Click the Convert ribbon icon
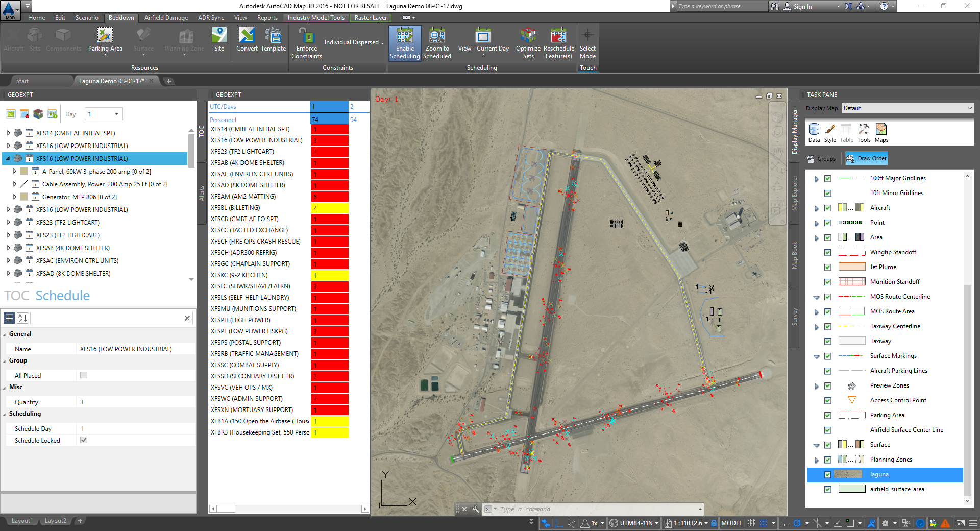 point(247,36)
